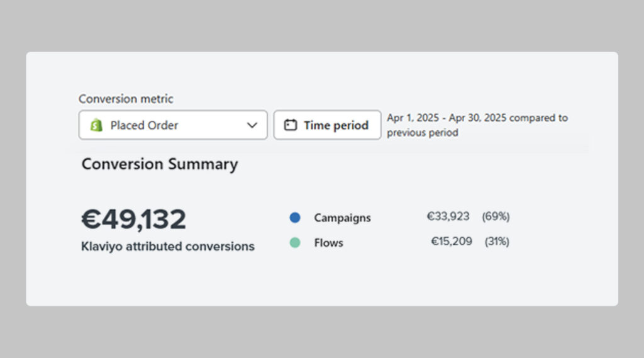Click the Conversion Summary heading
This screenshot has width=644, height=358.
pyautogui.click(x=160, y=164)
